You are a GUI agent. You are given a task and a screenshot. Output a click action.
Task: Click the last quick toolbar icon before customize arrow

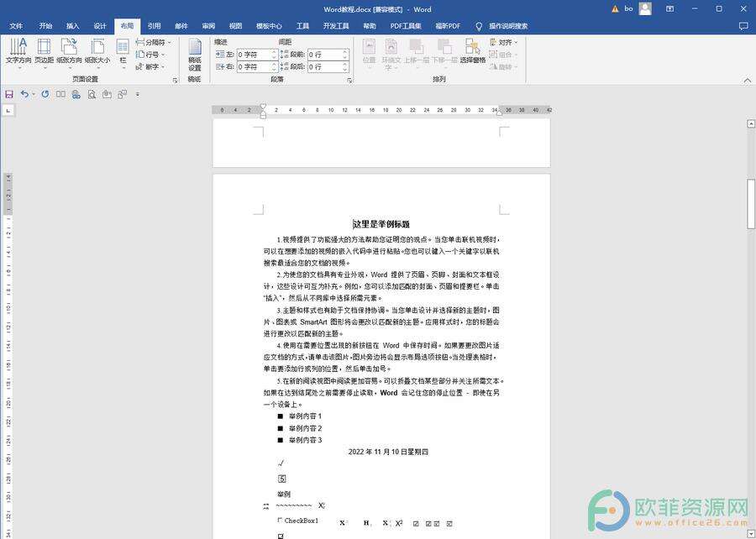click(x=123, y=94)
